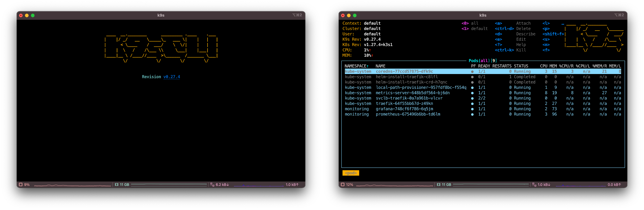644x210 pixels.
Task: Click the <pod> command prompt badge
Action: point(351,173)
